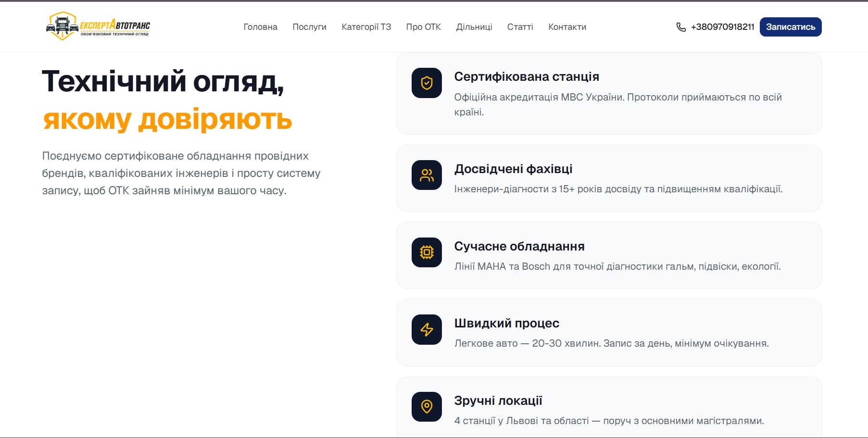
Task: Click text Легкове авто — 20-30 хвилин
Action: pyautogui.click(x=612, y=343)
